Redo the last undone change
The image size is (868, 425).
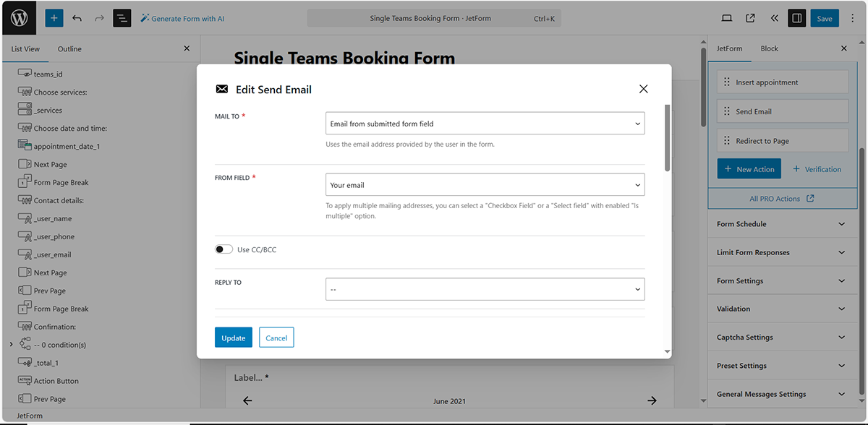(x=99, y=18)
